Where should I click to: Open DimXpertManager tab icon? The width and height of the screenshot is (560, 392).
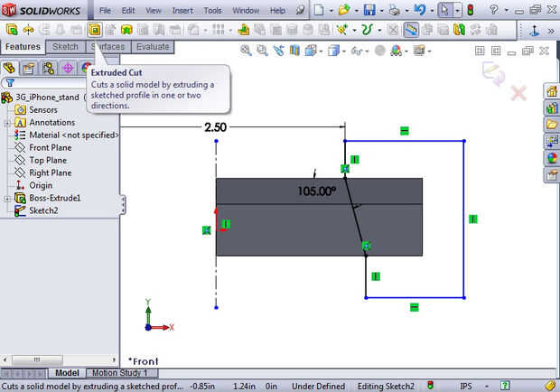coord(68,68)
